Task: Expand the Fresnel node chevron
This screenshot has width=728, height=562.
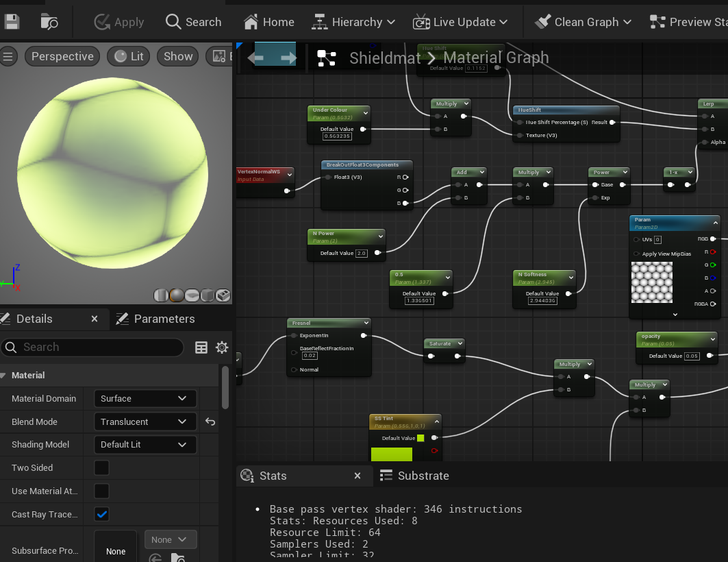Action: pyautogui.click(x=366, y=323)
